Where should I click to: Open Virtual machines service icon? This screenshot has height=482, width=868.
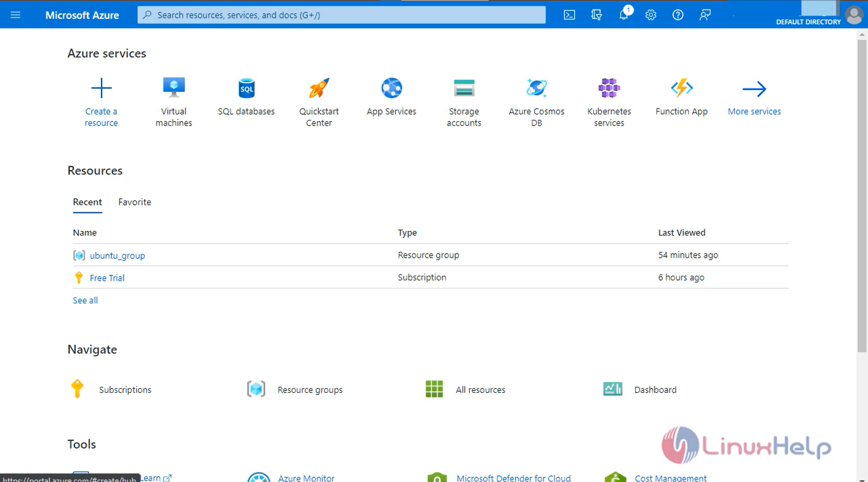coord(174,88)
